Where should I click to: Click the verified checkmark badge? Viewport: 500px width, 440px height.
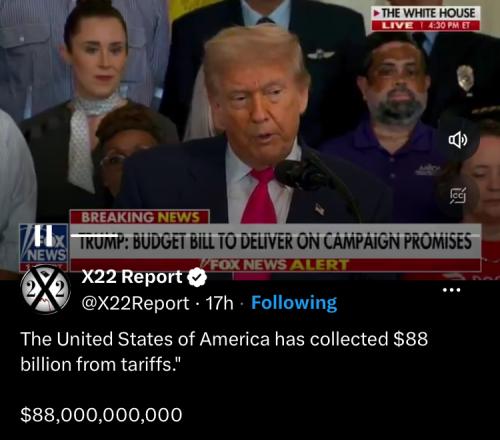(x=197, y=277)
